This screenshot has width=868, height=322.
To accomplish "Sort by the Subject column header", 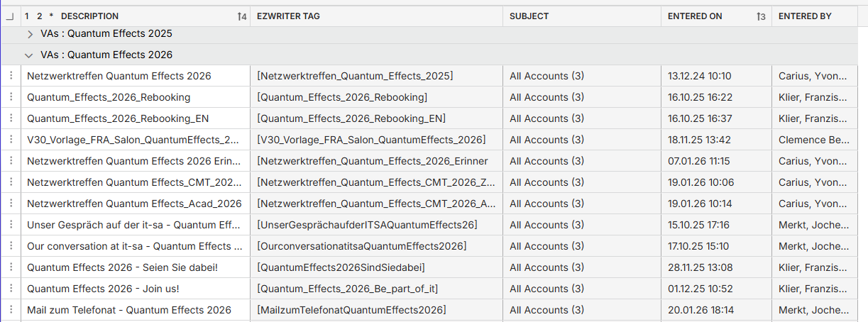I will coord(529,16).
